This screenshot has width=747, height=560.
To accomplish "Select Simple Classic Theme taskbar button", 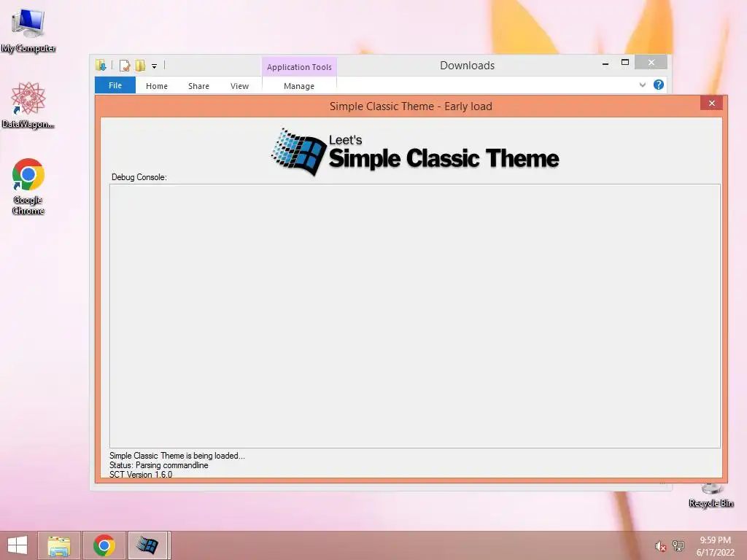I will [147, 545].
